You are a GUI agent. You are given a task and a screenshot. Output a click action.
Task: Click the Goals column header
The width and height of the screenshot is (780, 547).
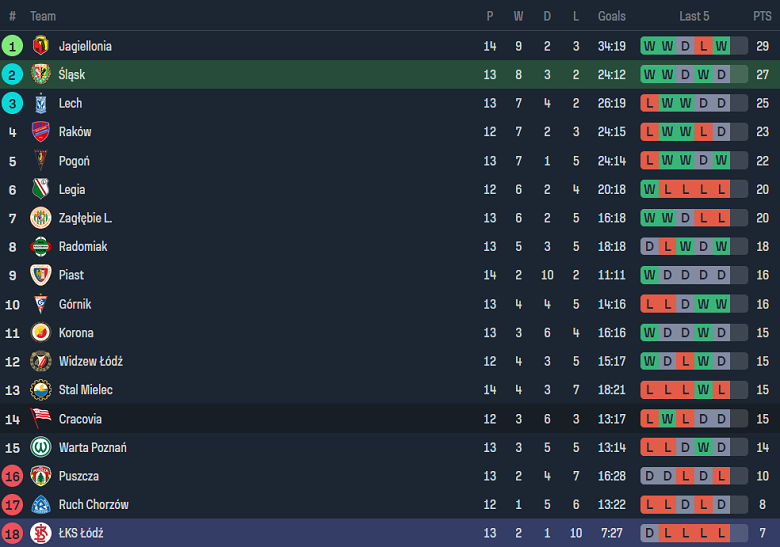tap(612, 16)
